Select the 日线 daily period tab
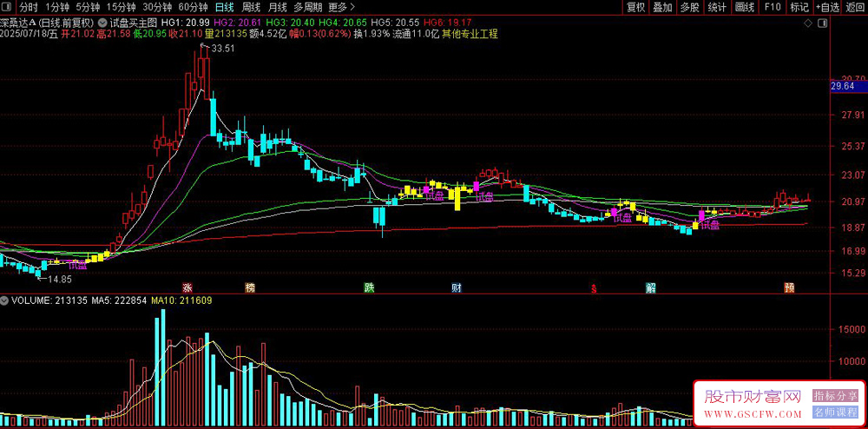Viewport: 868px width, 429px height. point(224,7)
